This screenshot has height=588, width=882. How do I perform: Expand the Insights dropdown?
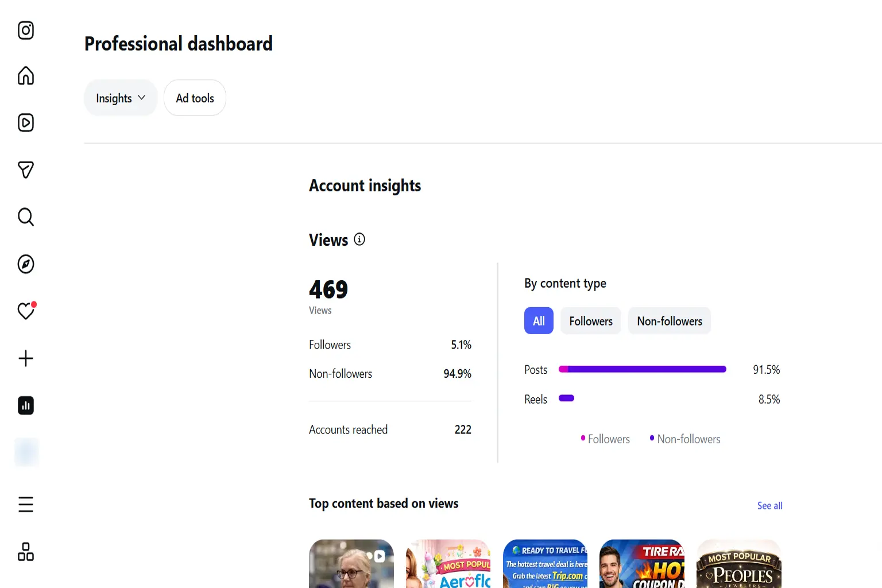click(121, 98)
